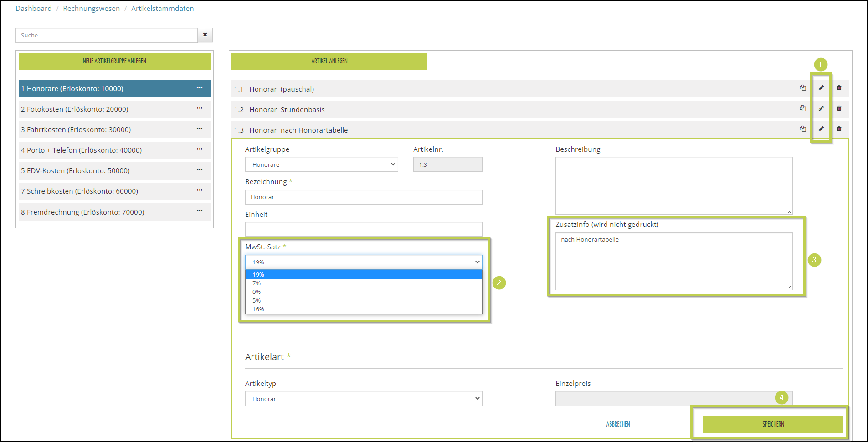The height and width of the screenshot is (442, 868).
Task: Open the Fremdrechnung article group
Action: click(82, 212)
